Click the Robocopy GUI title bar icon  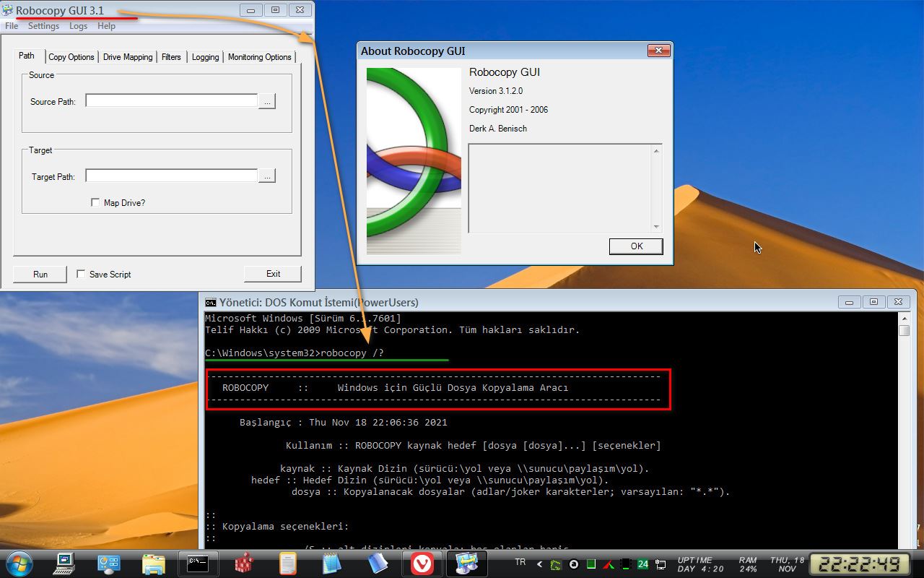point(8,10)
